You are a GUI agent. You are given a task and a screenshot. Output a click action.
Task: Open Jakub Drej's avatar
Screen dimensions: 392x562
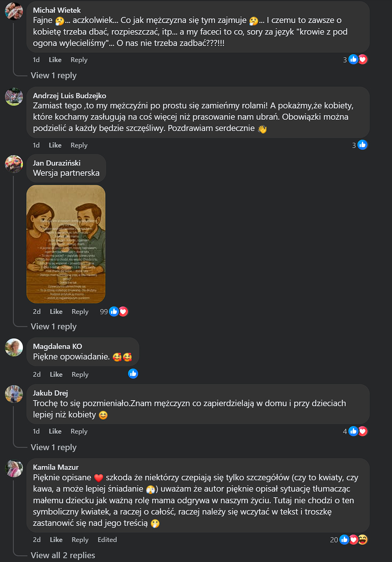14,394
